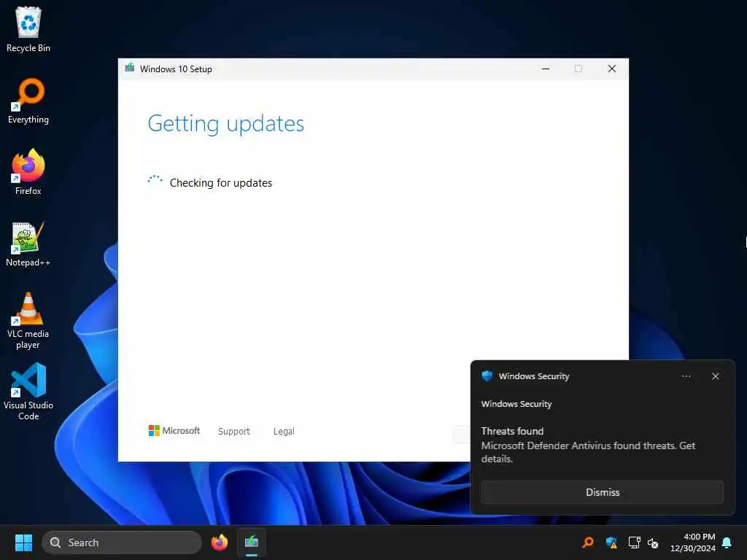Click the Getting updates heading

(226, 124)
